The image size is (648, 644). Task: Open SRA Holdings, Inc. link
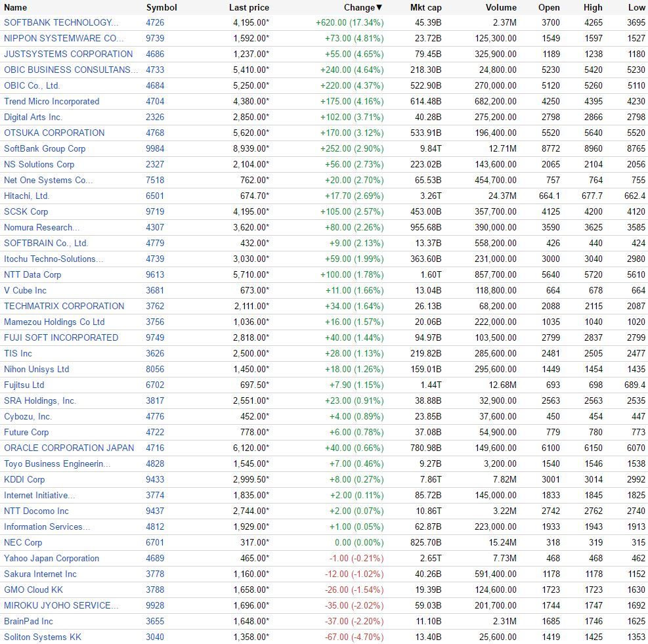(x=40, y=400)
